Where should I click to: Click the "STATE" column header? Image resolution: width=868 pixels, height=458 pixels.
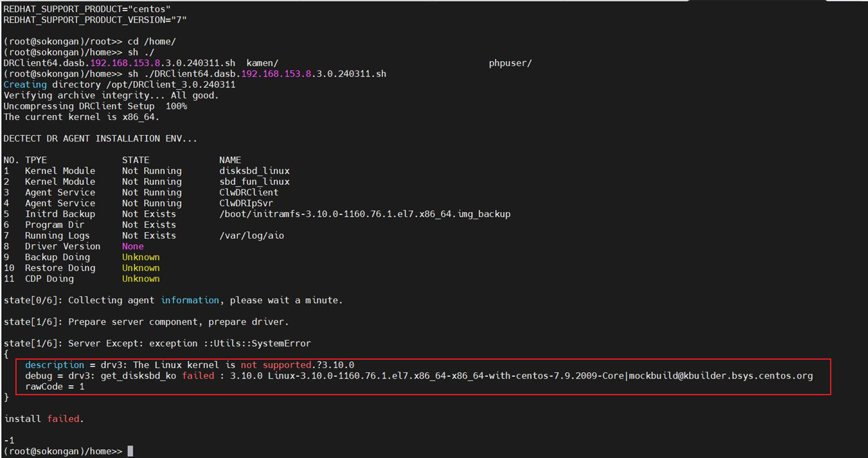click(136, 160)
